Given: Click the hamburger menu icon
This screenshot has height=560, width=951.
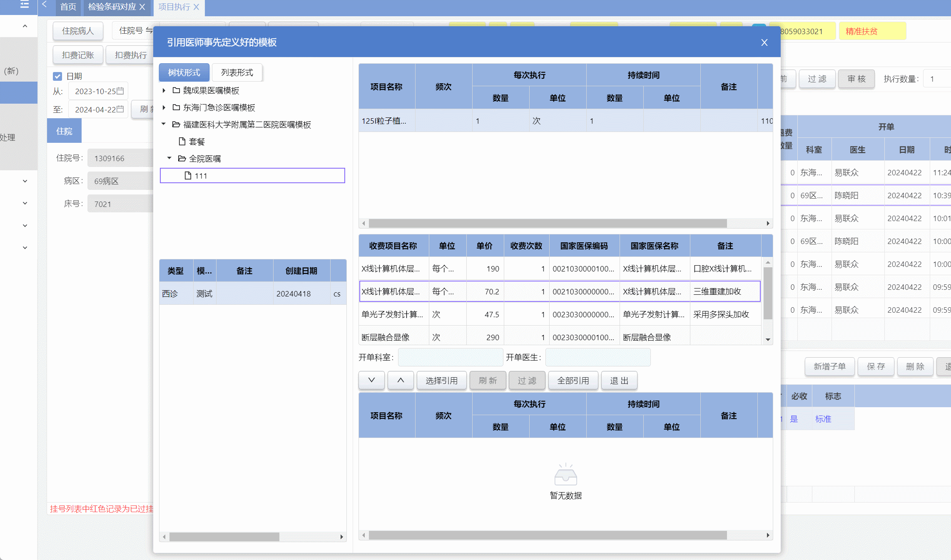Looking at the screenshot, I should pos(25,5).
